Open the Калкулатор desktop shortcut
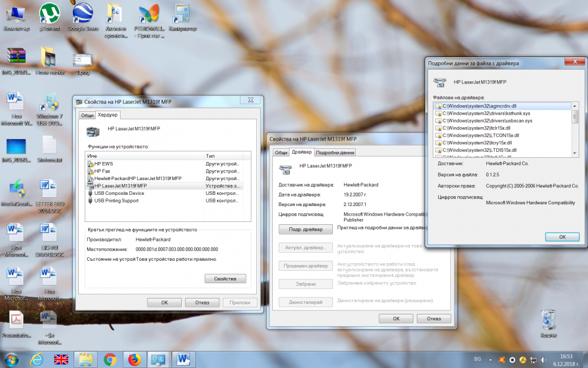The height and width of the screenshot is (368, 588). tap(182, 18)
